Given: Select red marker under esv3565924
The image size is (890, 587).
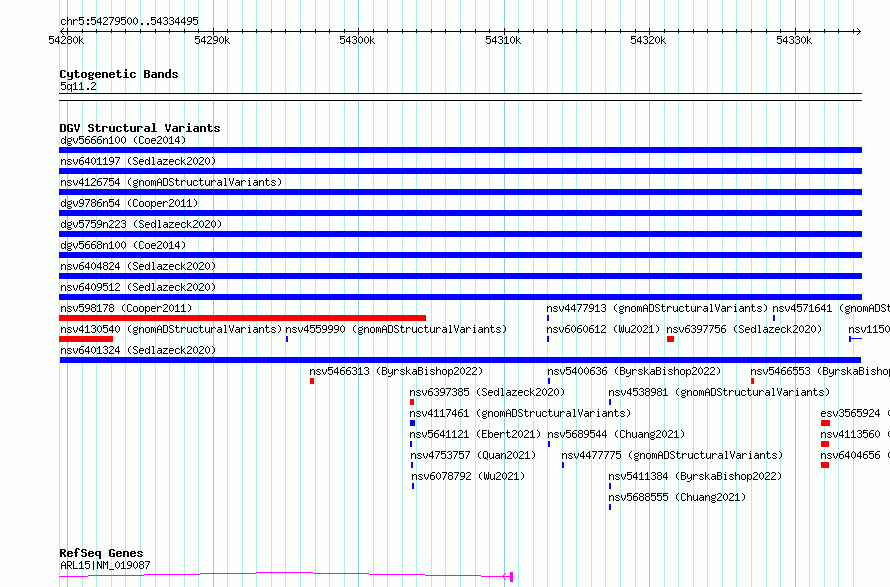Looking at the screenshot, I should (x=825, y=423).
